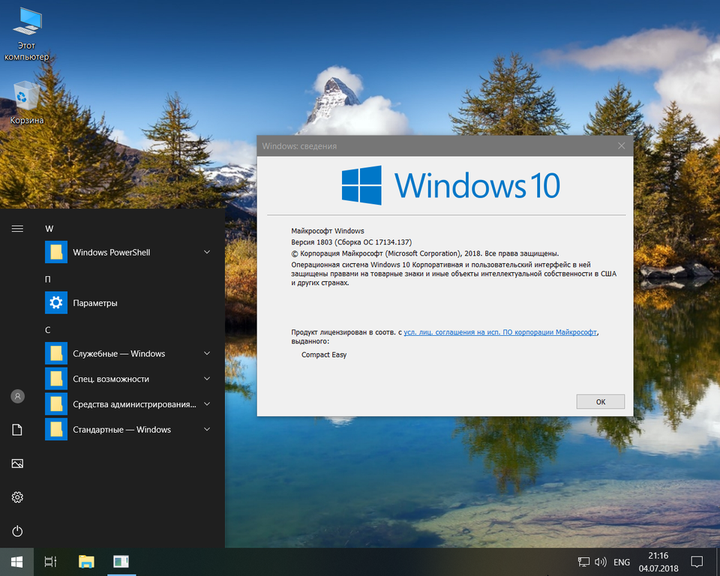The width and height of the screenshot is (720, 576).
Task: Open the Action Center notification icon
Action: 697,562
